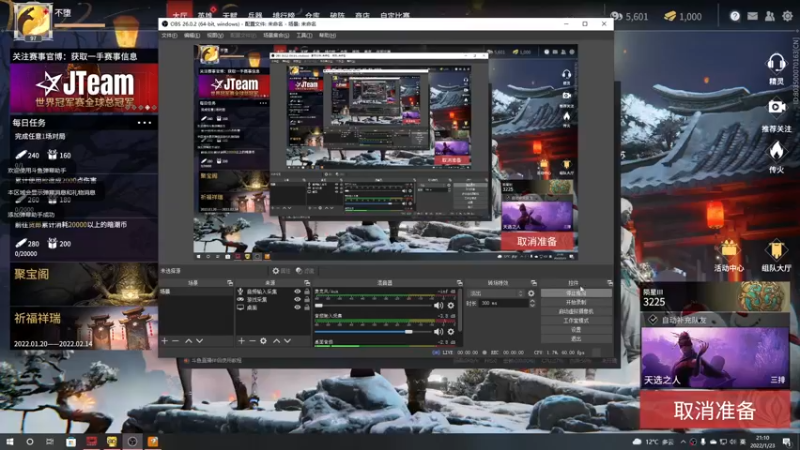Screen dimensions: 800x450
Task: Open 活动中心 gift icon
Action: (729, 249)
